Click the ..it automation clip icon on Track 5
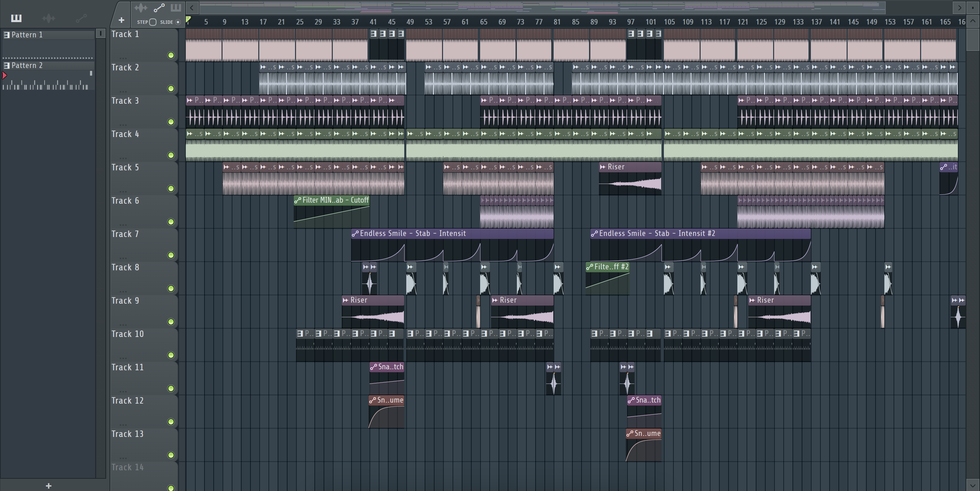Image resolution: width=980 pixels, height=491 pixels. tap(944, 167)
